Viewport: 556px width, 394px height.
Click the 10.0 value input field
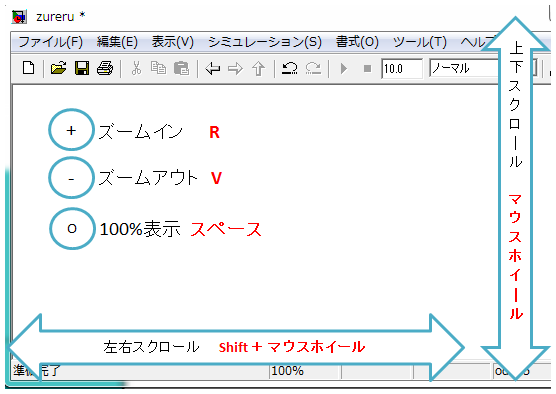pyautogui.click(x=402, y=68)
